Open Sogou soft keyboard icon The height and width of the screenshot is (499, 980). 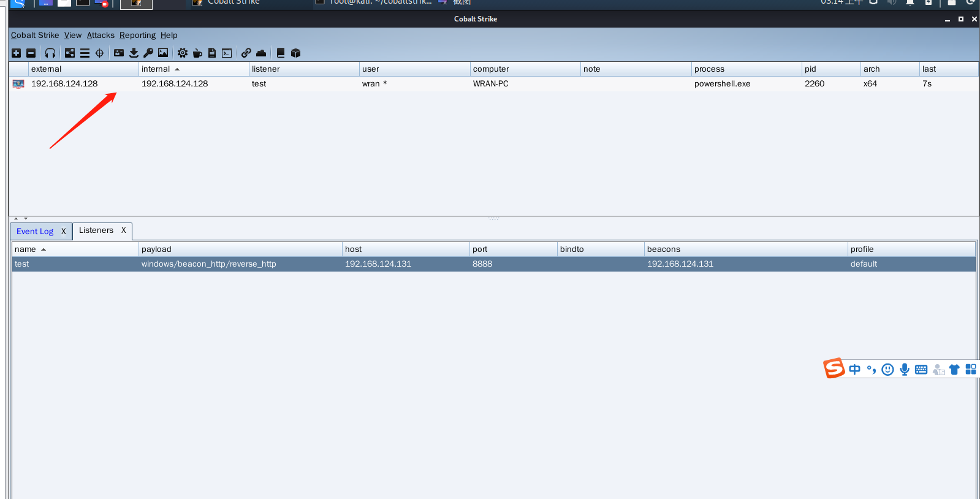921,370
